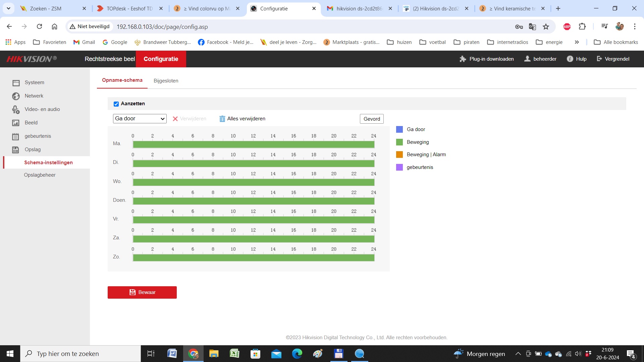This screenshot has height=362, width=644.
Task: Select Video- en audio settings icon
Action: click(16, 110)
